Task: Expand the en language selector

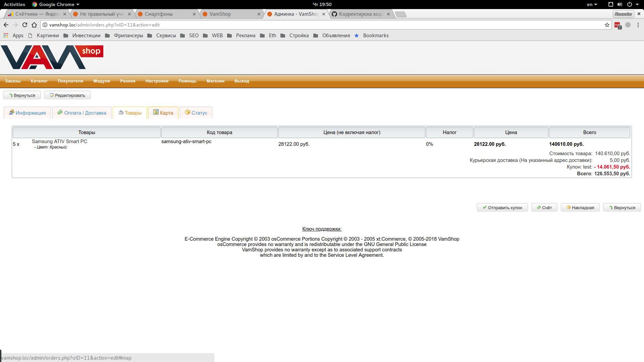Action: coord(592,4)
